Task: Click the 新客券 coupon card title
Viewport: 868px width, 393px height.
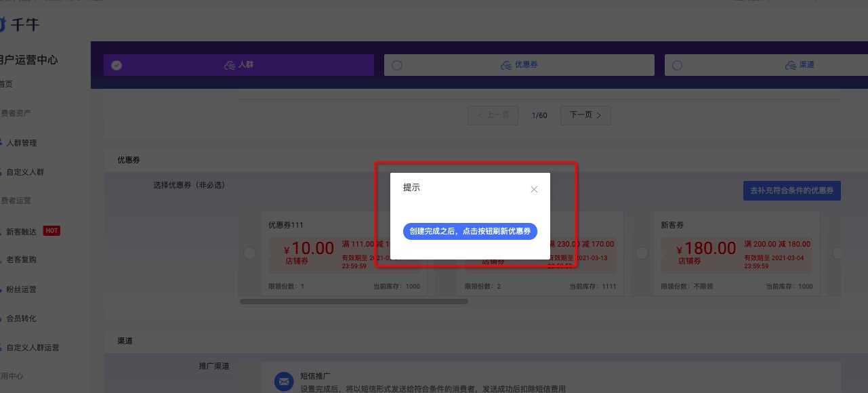Action: pyautogui.click(x=673, y=225)
